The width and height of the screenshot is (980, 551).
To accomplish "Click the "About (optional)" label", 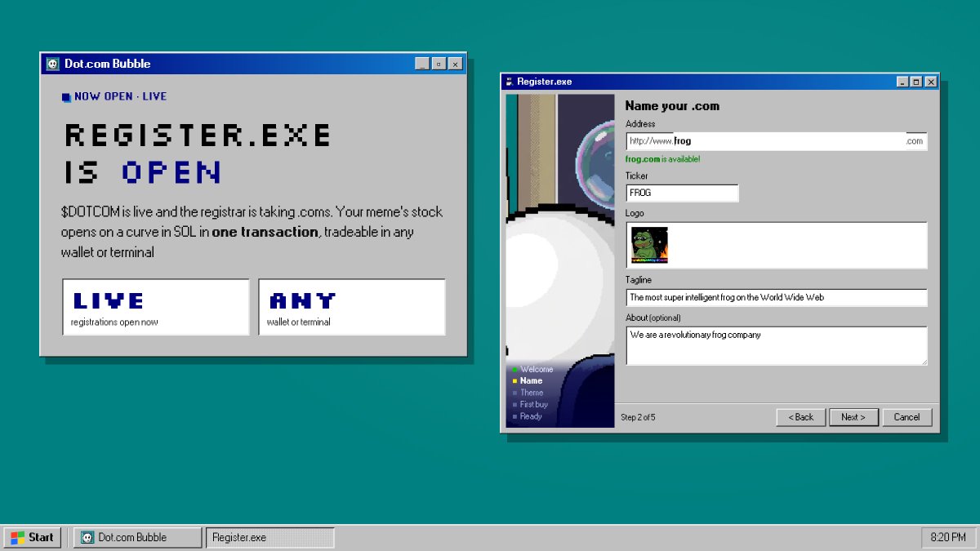I will (x=653, y=318).
